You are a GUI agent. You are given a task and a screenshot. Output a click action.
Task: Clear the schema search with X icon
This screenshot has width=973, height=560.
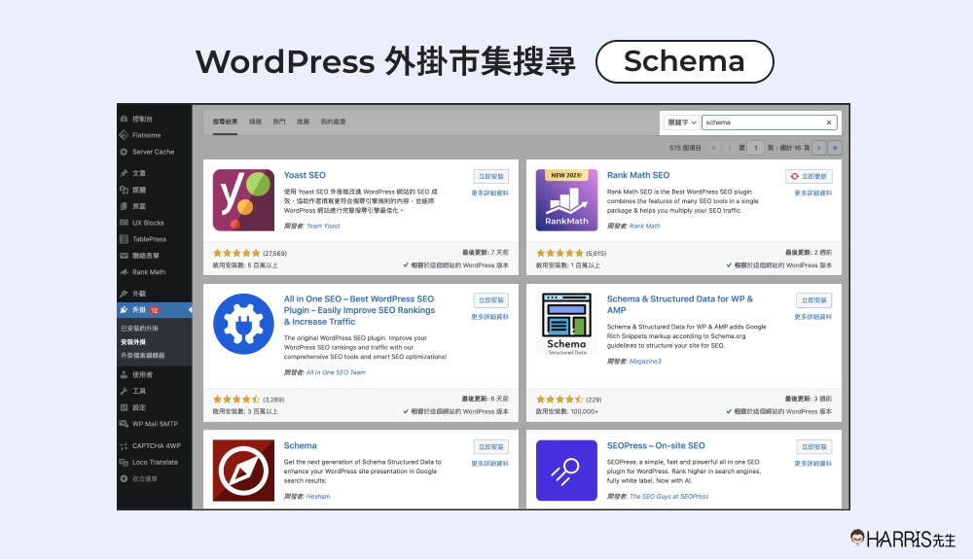pyautogui.click(x=828, y=122)
